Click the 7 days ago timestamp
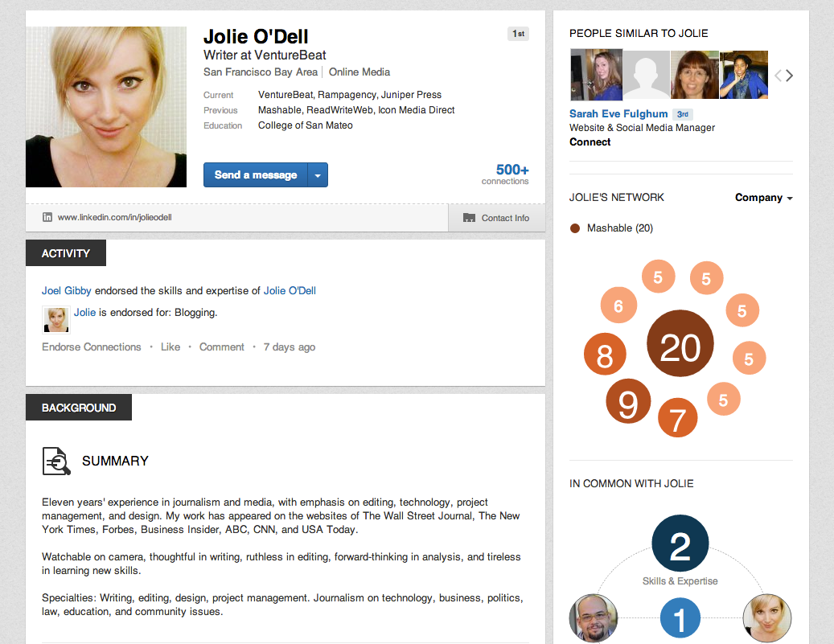This screenshot has width=834, height=644. coord(290,347)
